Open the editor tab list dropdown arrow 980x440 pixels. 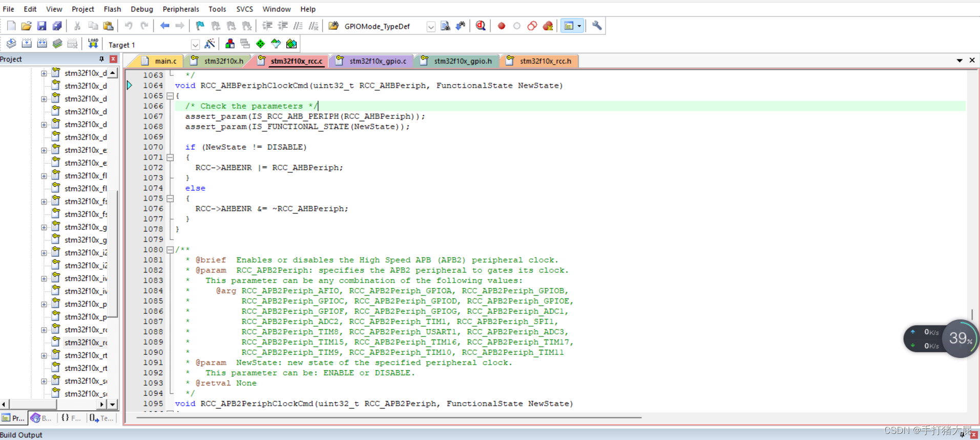[x=960, y=61]
